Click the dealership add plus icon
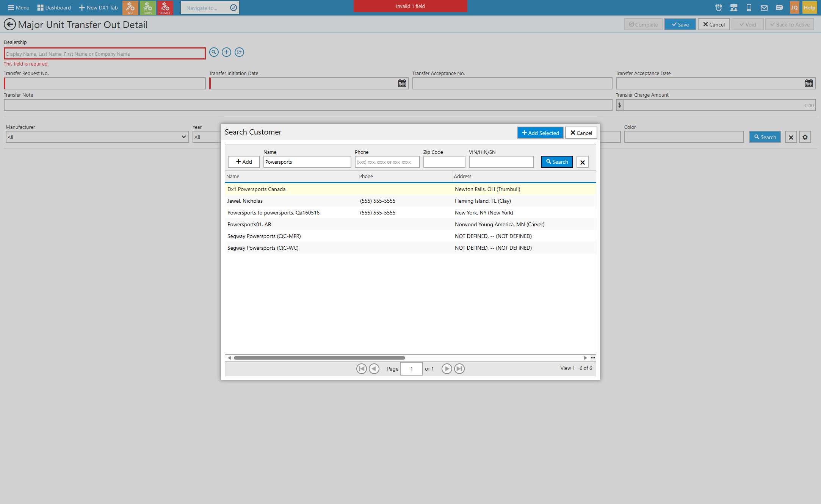 [226, 52]
